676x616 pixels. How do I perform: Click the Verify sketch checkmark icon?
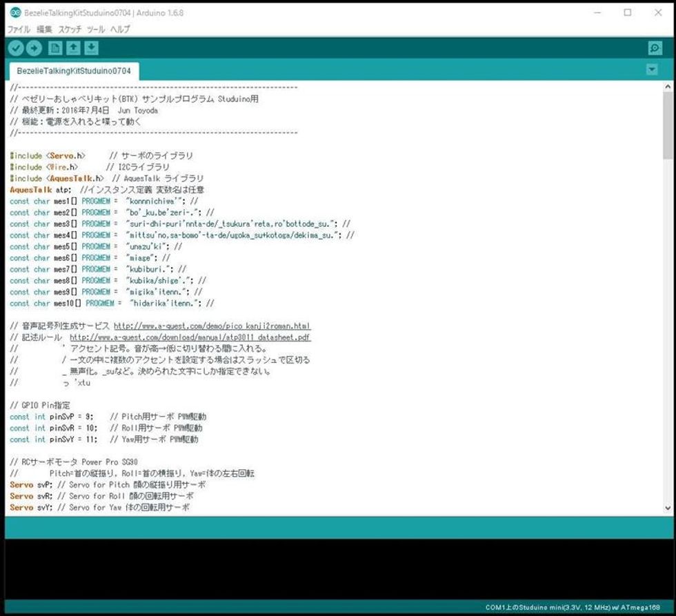coord(15,48)
